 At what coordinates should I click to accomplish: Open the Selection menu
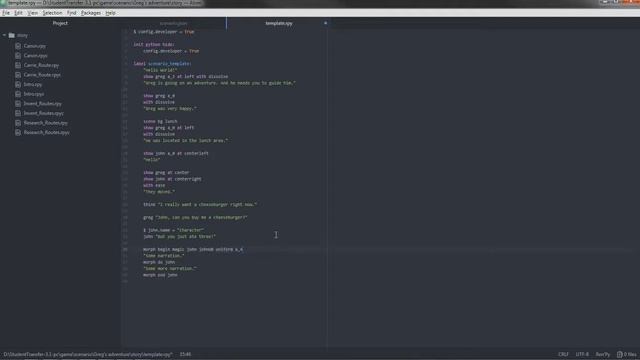tap(52, 13)
